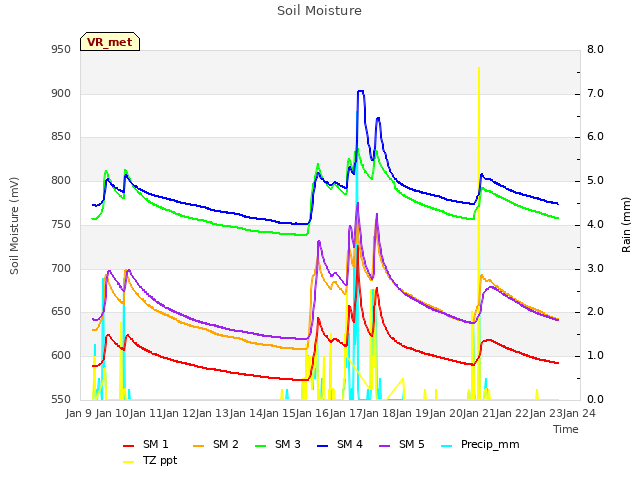
Task: Click the 850 left axis tick label
Action: [x=61, y=137]
